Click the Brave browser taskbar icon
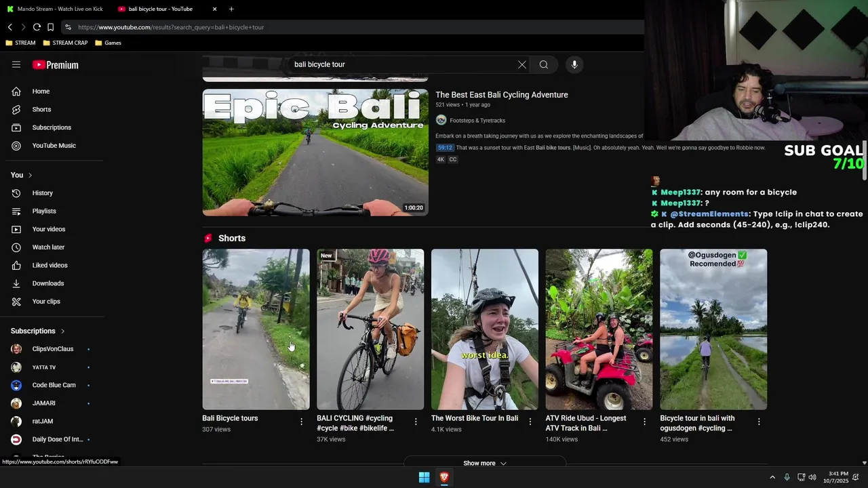Viewport: 868px width, 488px height. pyautogui.click(x=444, y=477)
